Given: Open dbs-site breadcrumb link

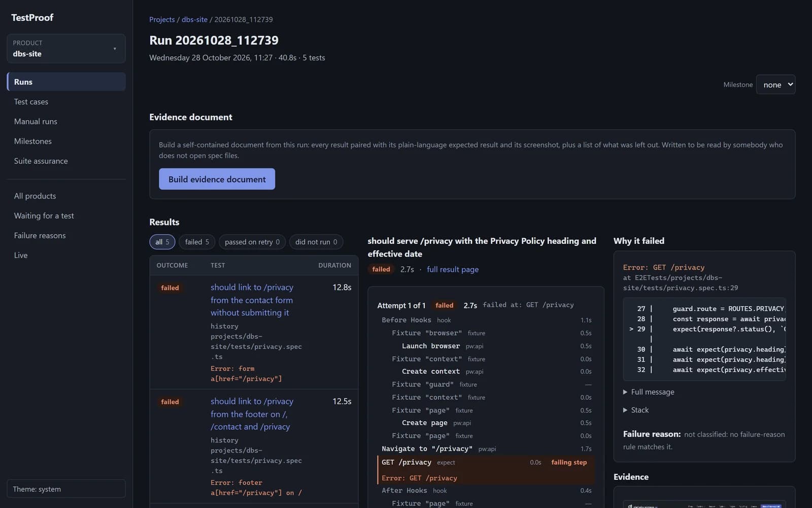Looking at the screenshot, I should (x=194, y=19).
